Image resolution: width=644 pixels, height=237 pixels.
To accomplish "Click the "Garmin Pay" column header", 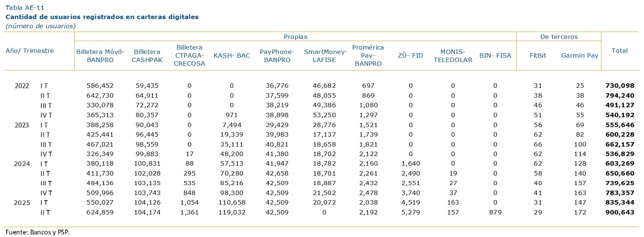I will point(580,55).
